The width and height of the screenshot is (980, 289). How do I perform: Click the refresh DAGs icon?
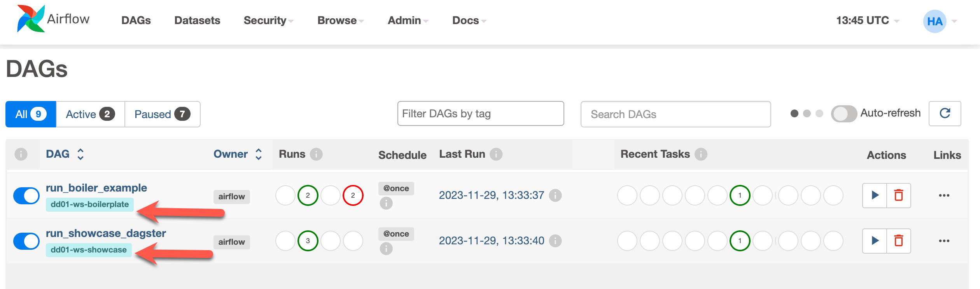pos(945,113)
